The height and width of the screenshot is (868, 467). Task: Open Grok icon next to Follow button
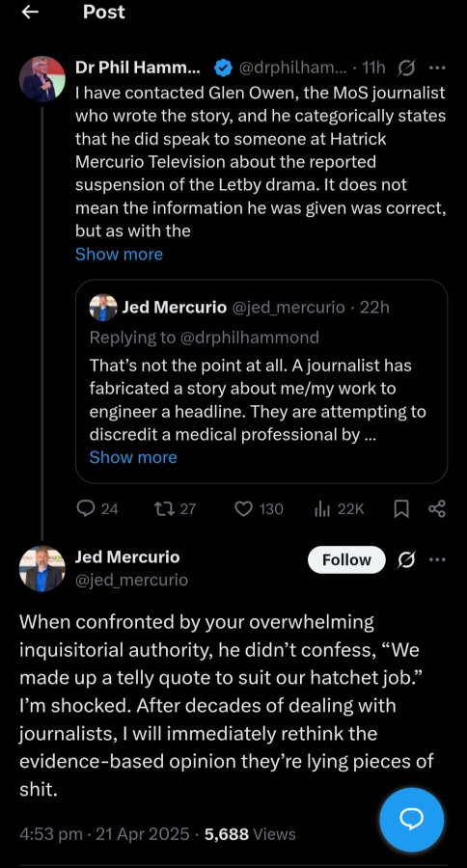tap(407, 559)
